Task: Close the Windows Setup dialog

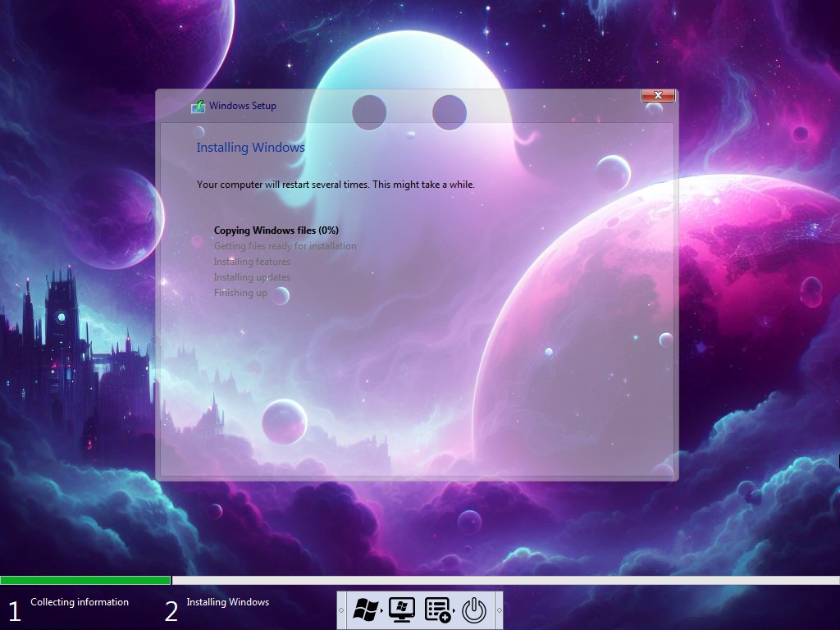Action: [x=657, y=96]
